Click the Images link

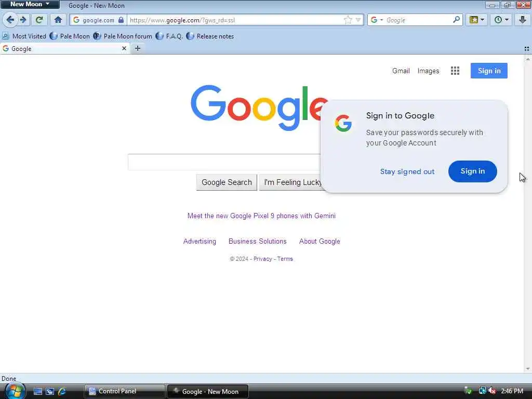pos(428,71)
